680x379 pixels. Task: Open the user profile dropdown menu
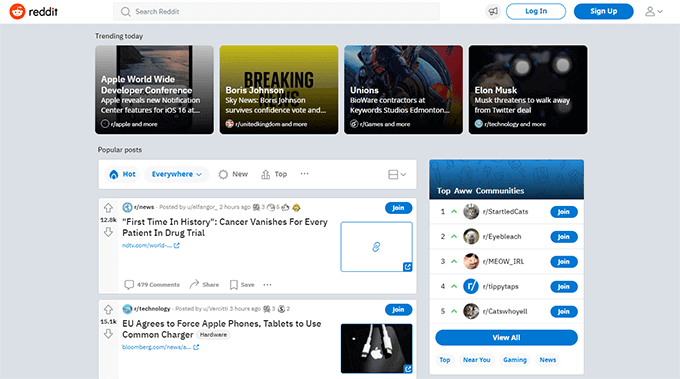[x=654, y=11]
